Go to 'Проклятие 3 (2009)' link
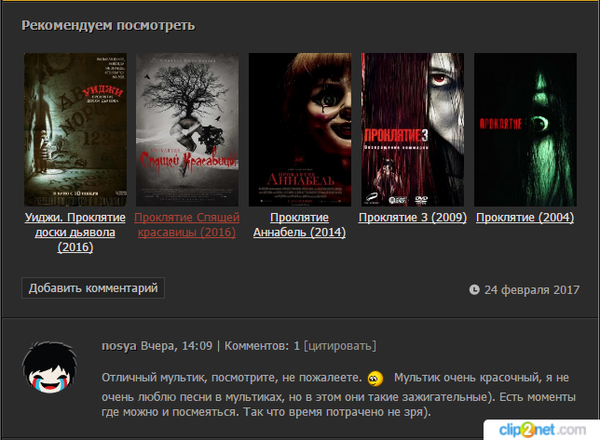Viewport: 600px width, 440px height. (412, 217)
